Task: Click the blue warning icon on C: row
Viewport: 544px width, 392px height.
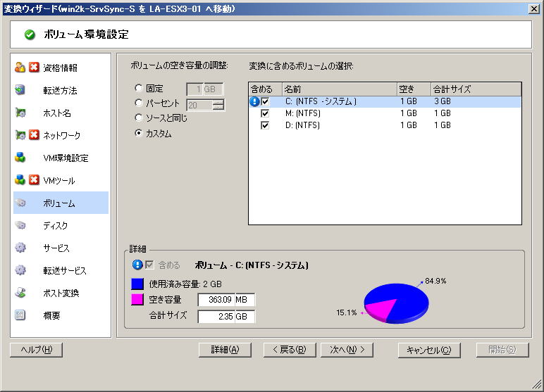Action: click(254, 101)
